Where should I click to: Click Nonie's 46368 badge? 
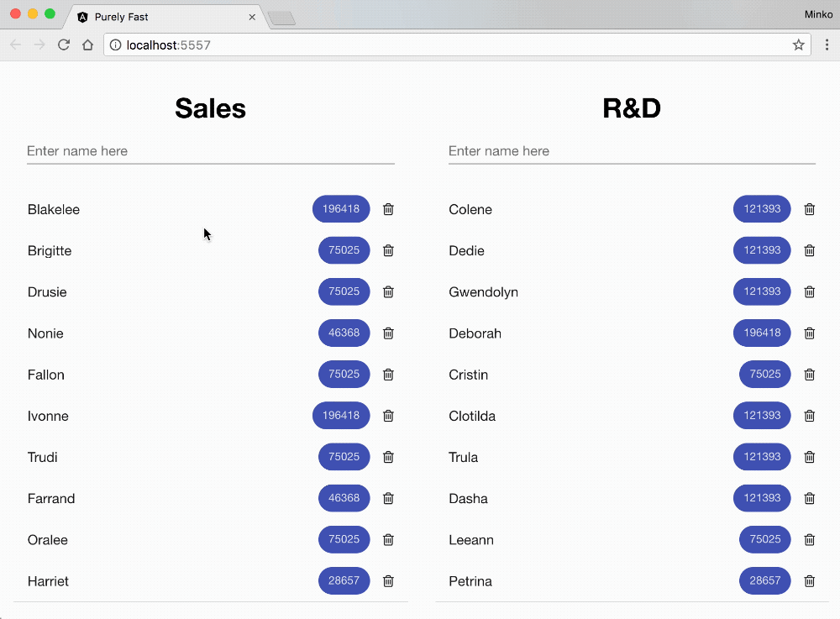click(344, 333)
